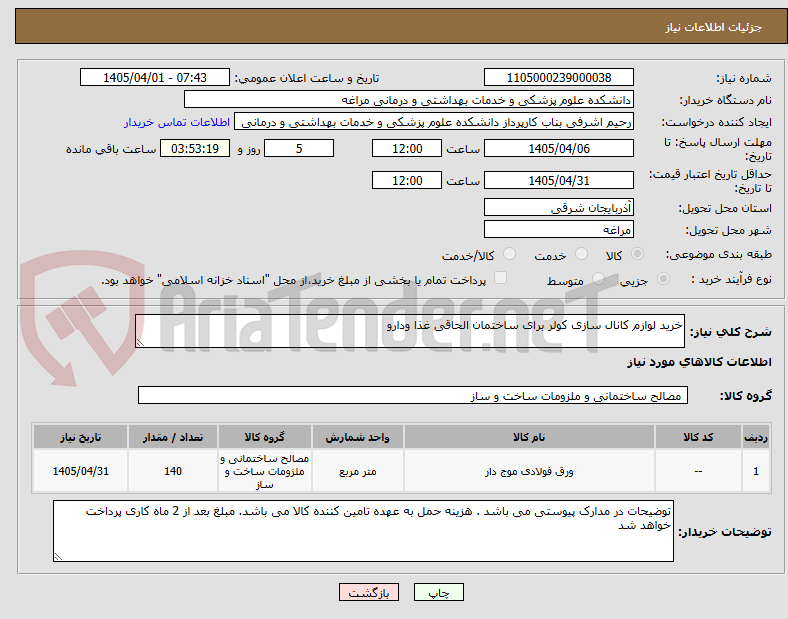Click the resize grip of buyer notes textarea
Image resolution: width=788 pixels, height=619 pixels.
coord(58,557)
